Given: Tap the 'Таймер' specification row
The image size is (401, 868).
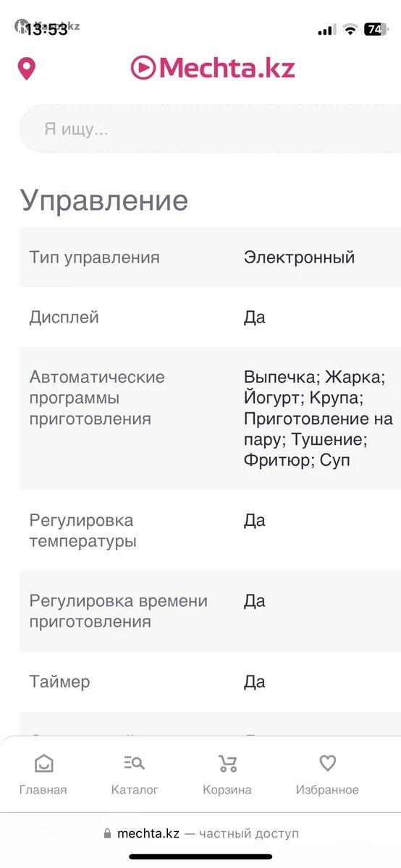Looking at the screenshot, I should click(x=210, y=681).
